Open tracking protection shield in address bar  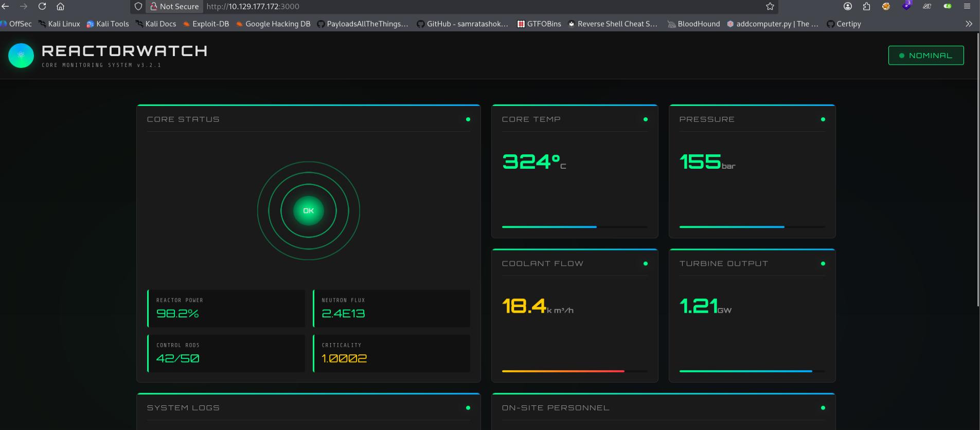point(138,6)
